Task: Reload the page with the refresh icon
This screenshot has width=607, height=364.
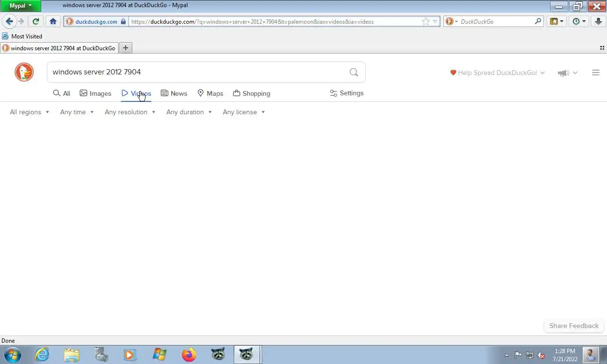Action: [36, 21]
